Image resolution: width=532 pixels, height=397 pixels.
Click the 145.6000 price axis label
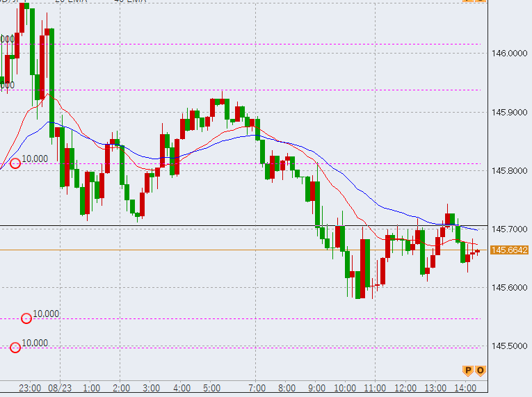point(509,288)
